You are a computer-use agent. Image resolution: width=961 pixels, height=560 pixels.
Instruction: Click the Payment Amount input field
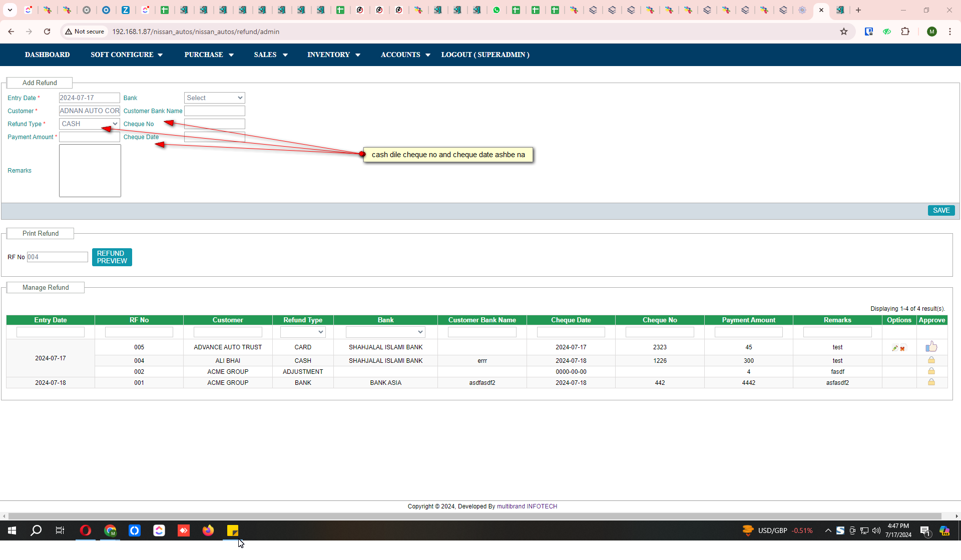click(89, 137)
